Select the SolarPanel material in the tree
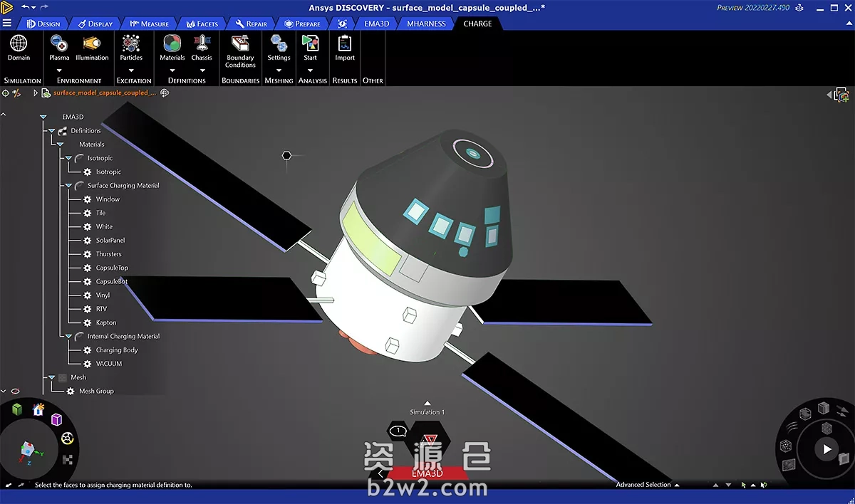 pyautogui.click(x=110, y=241)
